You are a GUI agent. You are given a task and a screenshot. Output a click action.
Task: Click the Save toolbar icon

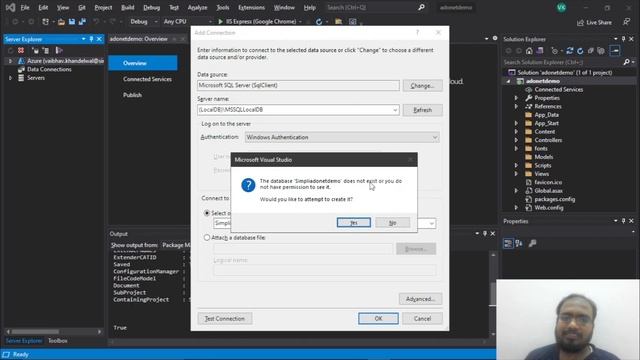(x=72, y=22)
